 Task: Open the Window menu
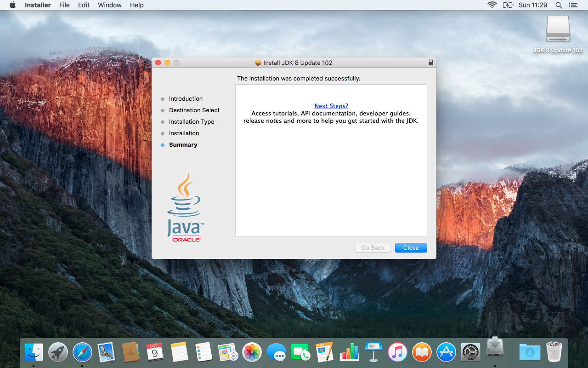109,5
